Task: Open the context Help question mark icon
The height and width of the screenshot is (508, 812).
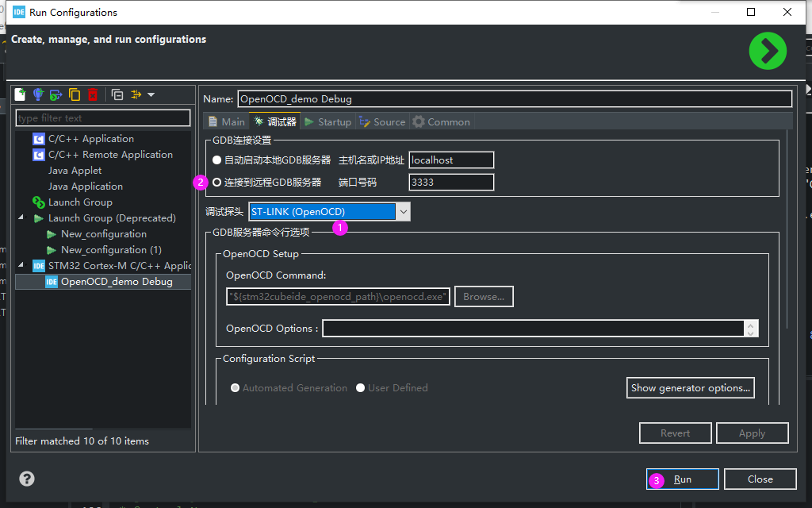Action: 27,479
